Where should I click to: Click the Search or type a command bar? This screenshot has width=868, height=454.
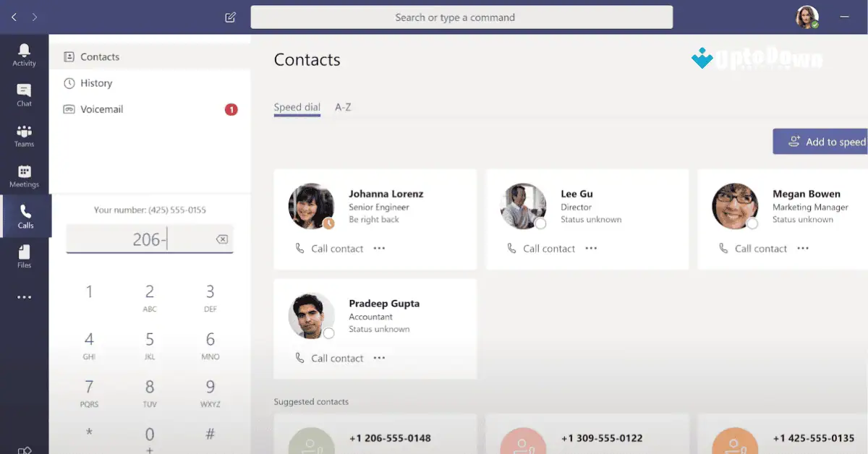[461, 17]
